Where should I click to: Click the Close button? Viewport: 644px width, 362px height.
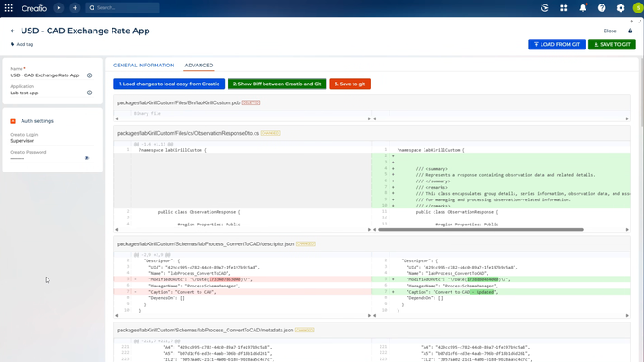610,31
